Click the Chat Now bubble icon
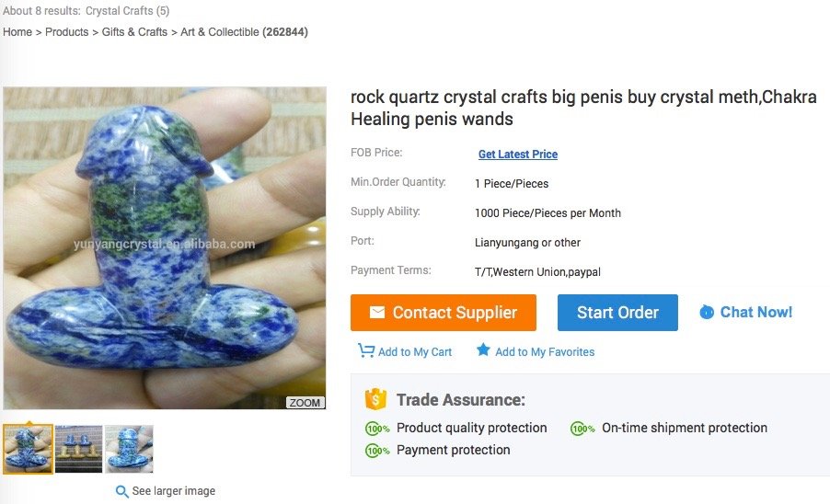 point(707,313)
